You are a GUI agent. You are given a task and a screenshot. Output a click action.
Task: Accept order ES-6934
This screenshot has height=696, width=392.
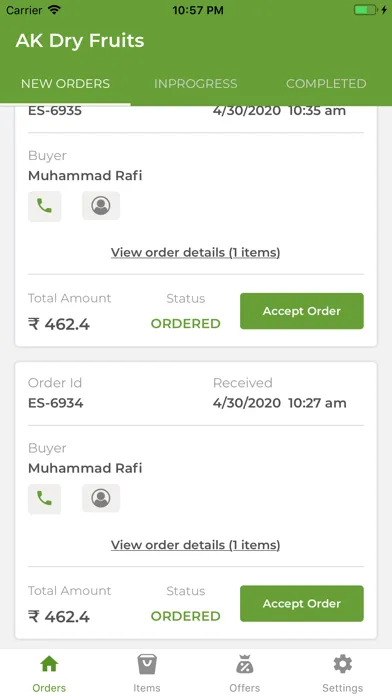[302, 604]
